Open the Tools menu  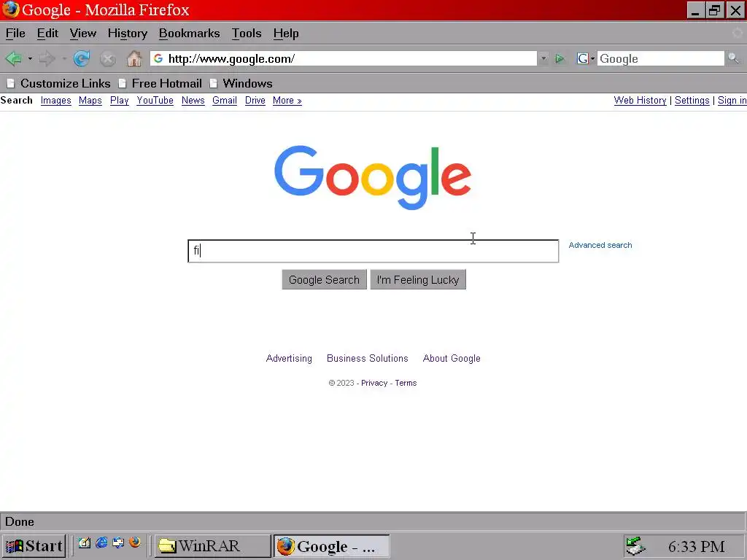coord(247,34)
